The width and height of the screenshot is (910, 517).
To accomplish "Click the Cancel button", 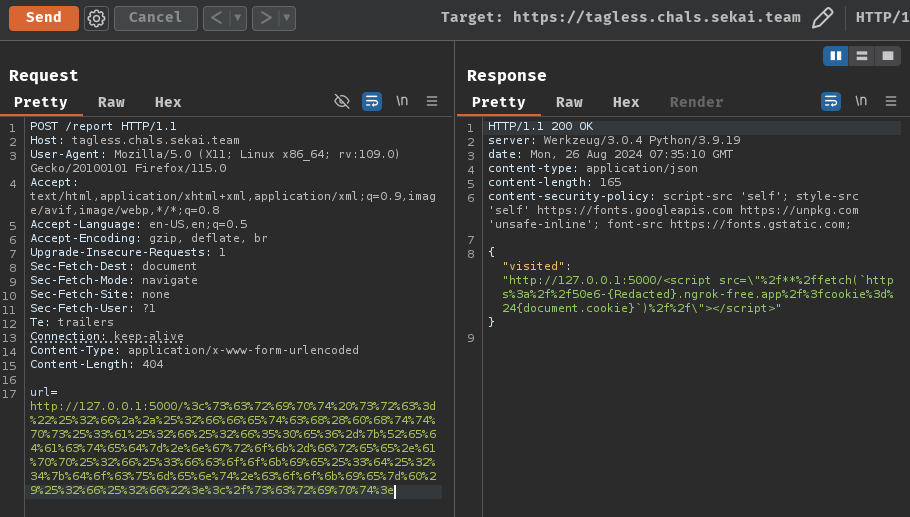I will (x=156, y=18).
